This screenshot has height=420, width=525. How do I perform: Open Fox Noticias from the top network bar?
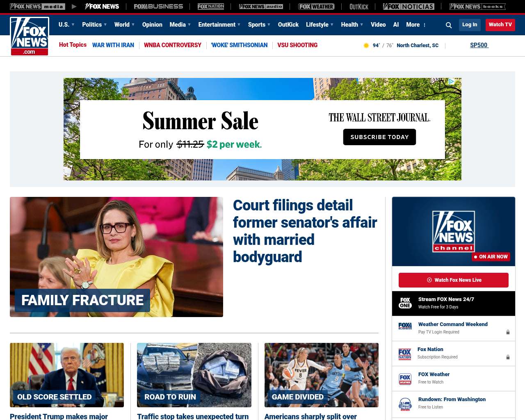click(409, 7)
